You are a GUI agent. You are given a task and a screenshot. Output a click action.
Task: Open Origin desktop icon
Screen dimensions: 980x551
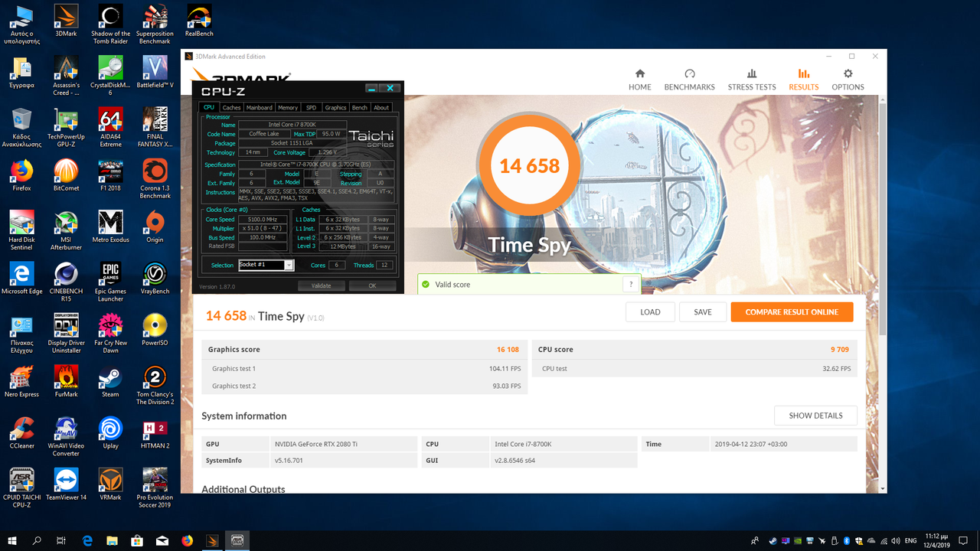pyautogui.click(x=155, y=226)
